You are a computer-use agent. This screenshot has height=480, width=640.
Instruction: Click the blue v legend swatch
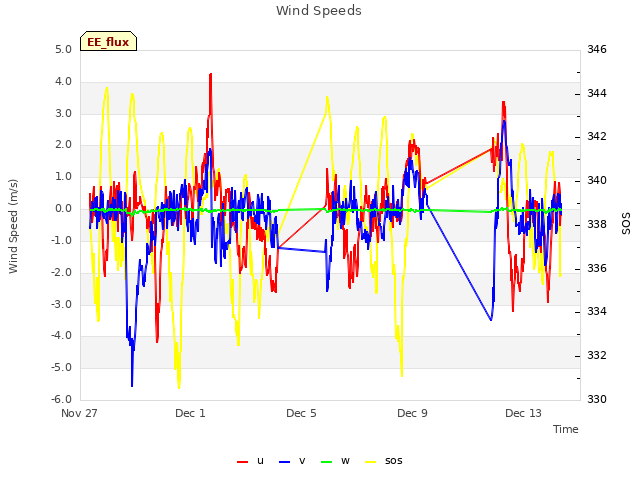(x=284, y=462)
